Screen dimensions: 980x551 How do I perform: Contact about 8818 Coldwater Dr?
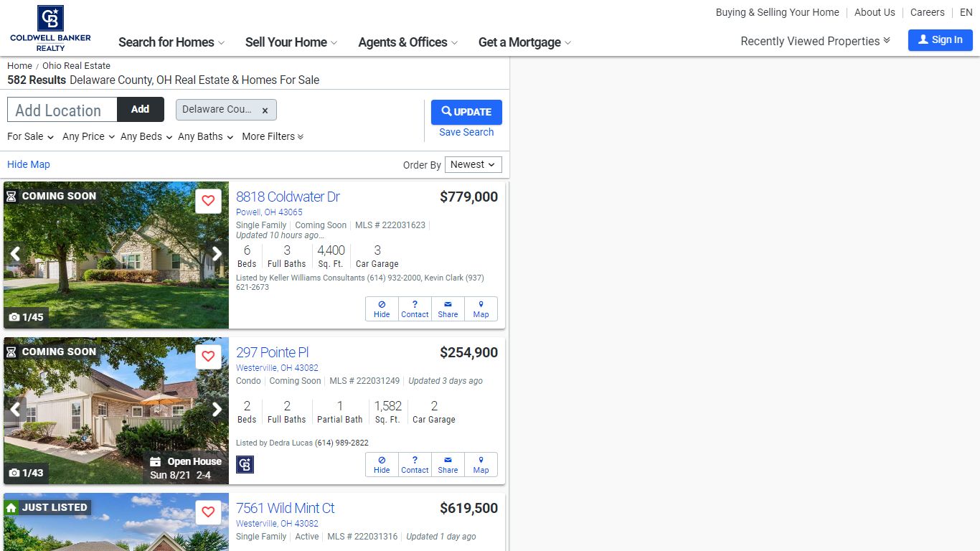pyautogui.click(x=415, y=309)
